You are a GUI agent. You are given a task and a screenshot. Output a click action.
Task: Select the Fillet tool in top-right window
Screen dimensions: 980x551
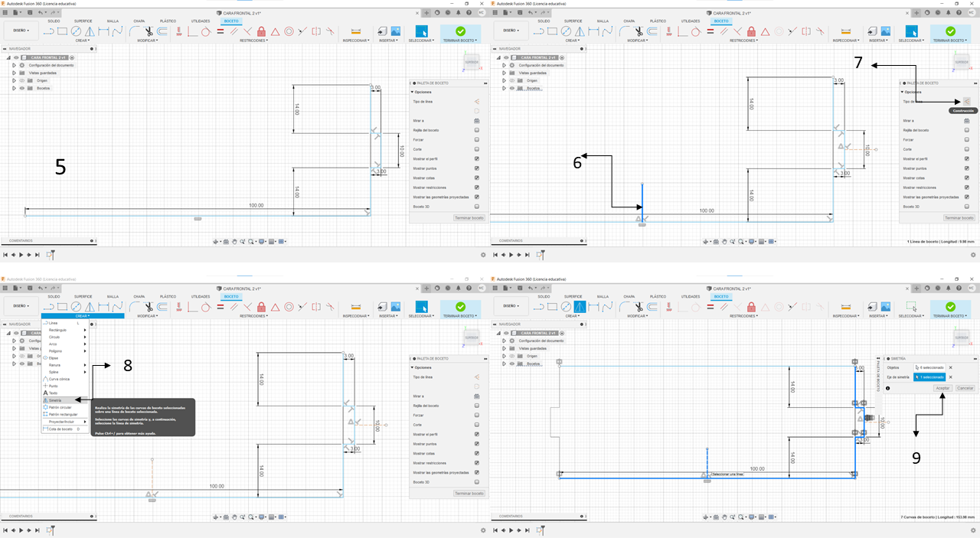625,31
